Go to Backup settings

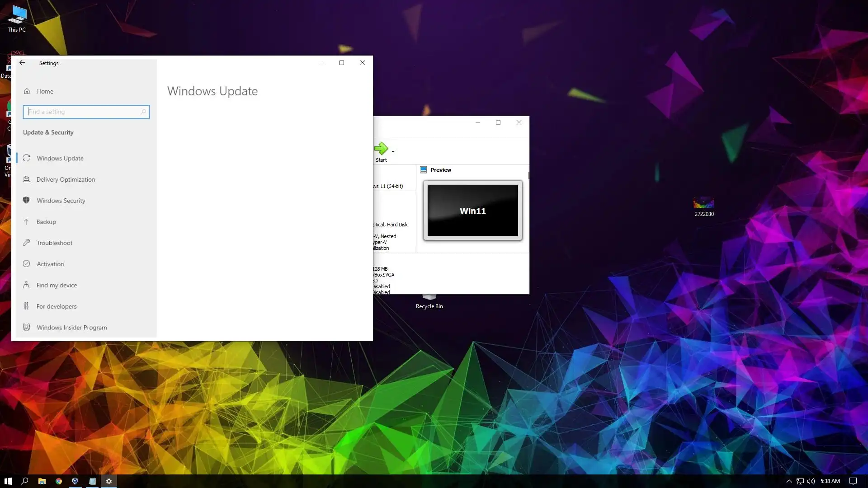[46, 222]
